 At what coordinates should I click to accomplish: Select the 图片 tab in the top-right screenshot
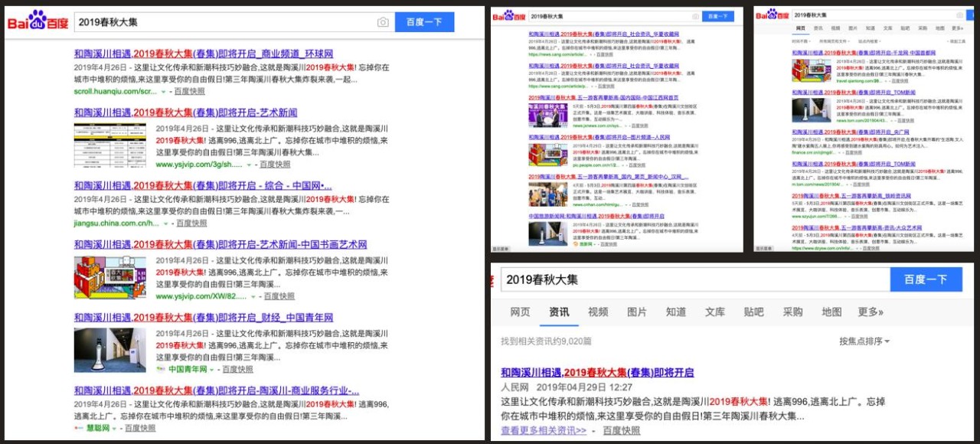pyautogui.click(x=854, y=28)
